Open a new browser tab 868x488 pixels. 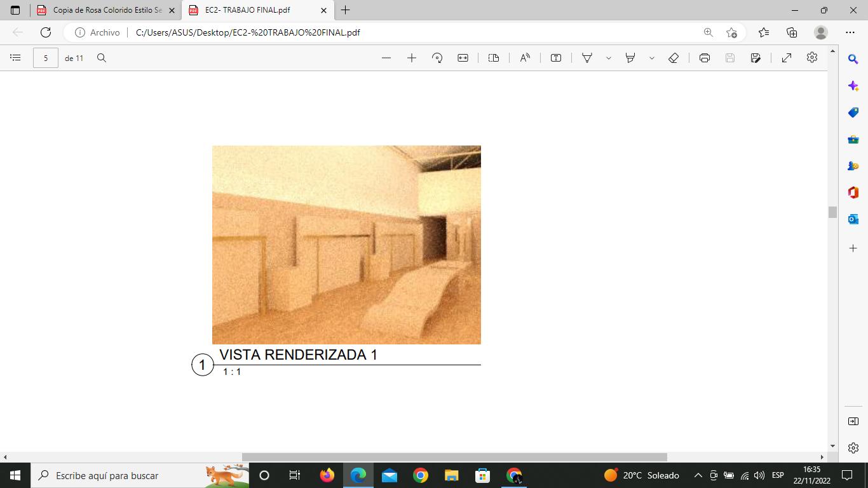pos(345,10)
